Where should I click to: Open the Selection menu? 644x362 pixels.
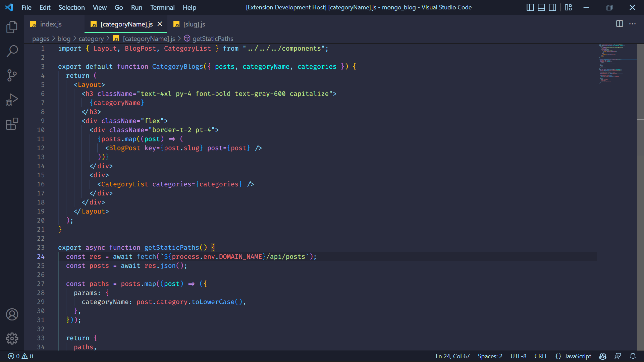(x=71, y=7)
